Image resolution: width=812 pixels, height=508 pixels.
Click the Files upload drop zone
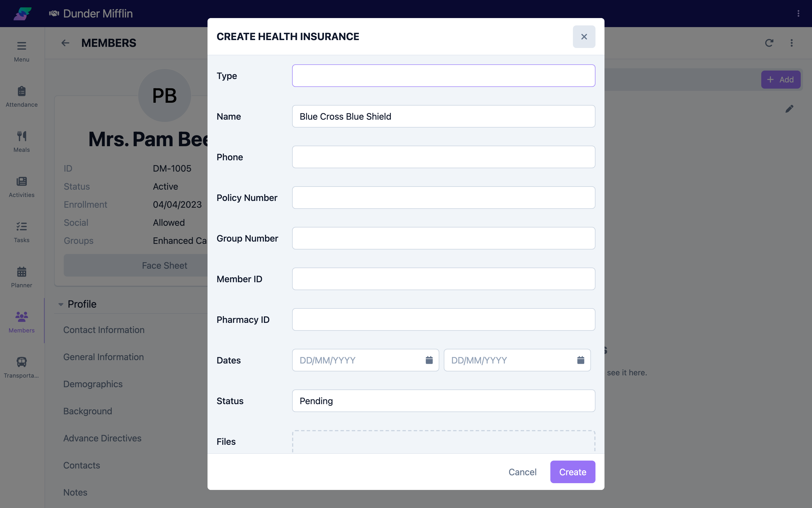443,441
